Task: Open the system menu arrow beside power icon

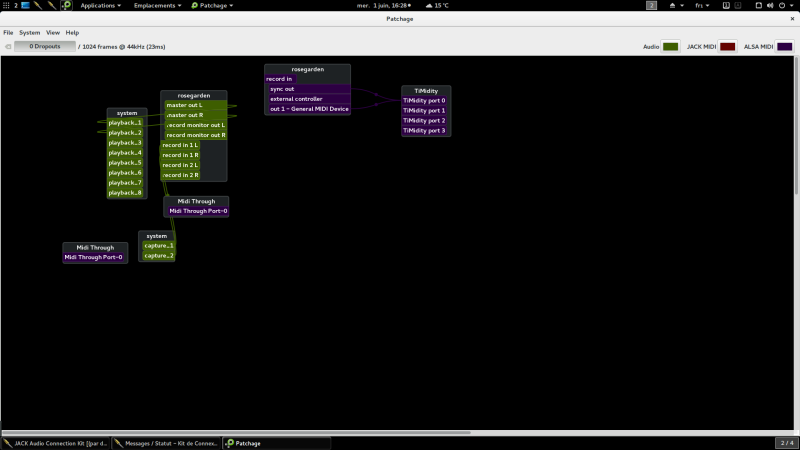Action: tap(792, 6)
